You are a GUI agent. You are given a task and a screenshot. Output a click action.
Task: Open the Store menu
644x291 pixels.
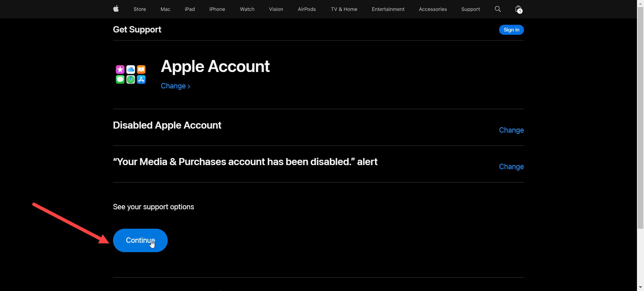pos(140,9)
